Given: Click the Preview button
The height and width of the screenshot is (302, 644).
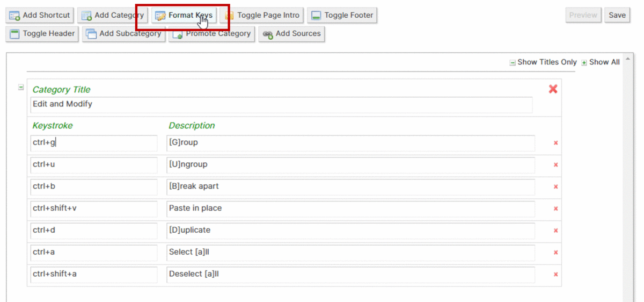Looking at the screenshot, I should [x=583, y=15].
